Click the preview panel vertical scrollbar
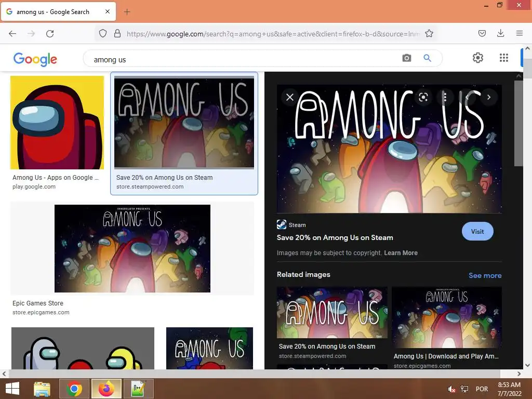The image size is (532, 399). tap(518, 124)
